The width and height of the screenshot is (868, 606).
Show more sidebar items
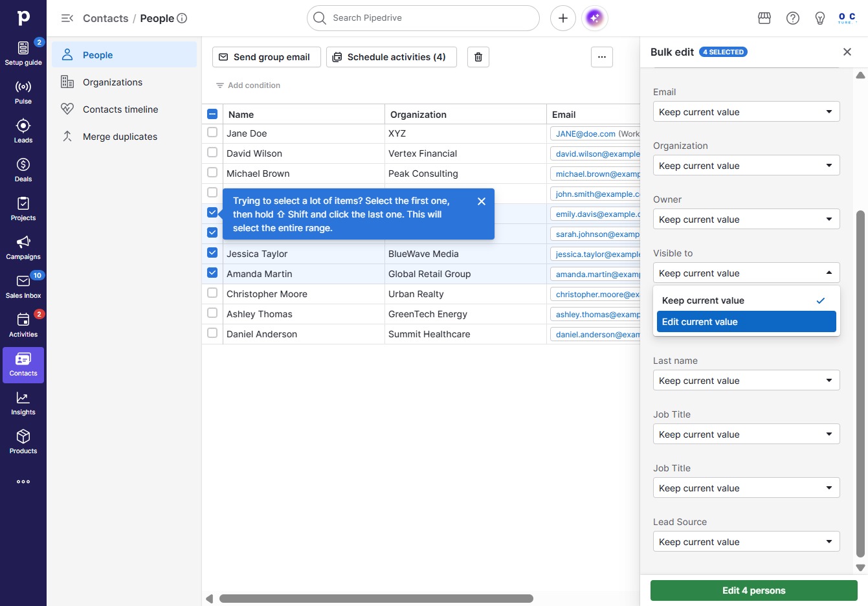point(23,482)
